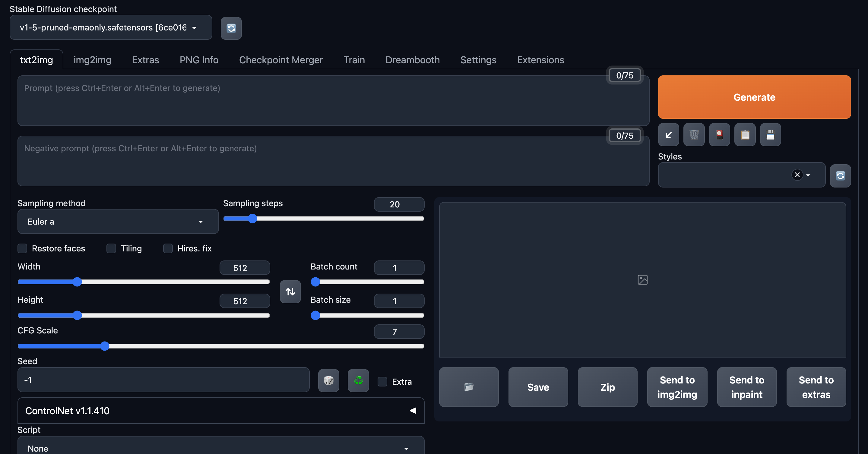The width and height of the screenshot is (868, 454).
Task: Open the output folder via the folder icon
Action: 469,387
